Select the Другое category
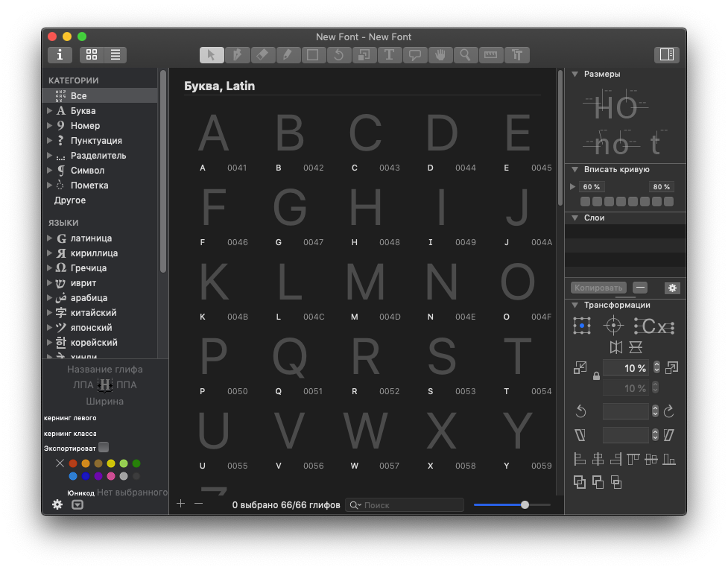 click(x=70, y=200)
